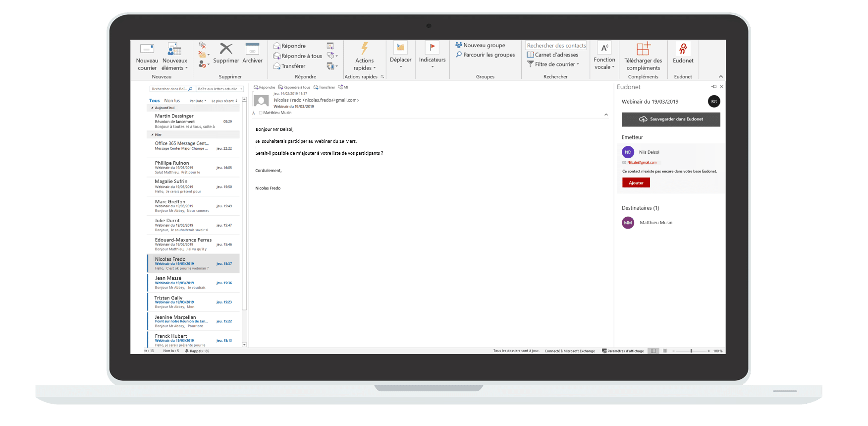Adjust the zoom slider
868x426 pixels.
pyautogui.click(x=691, y=351)
